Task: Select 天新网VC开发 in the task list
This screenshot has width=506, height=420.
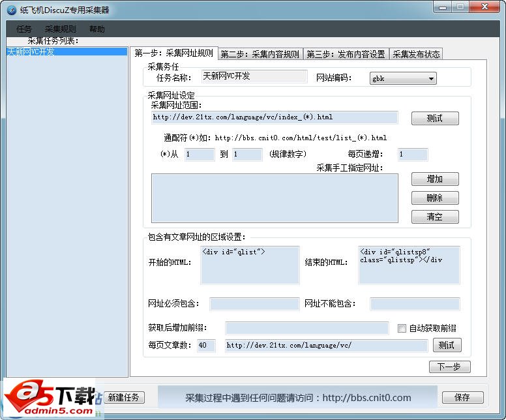Action: [x=67, y=52]
